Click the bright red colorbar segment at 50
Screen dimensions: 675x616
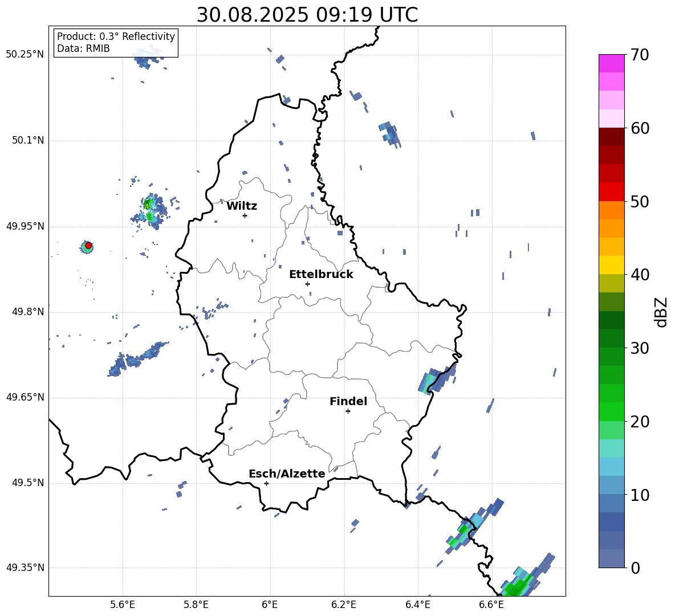[x=611, y=192]
